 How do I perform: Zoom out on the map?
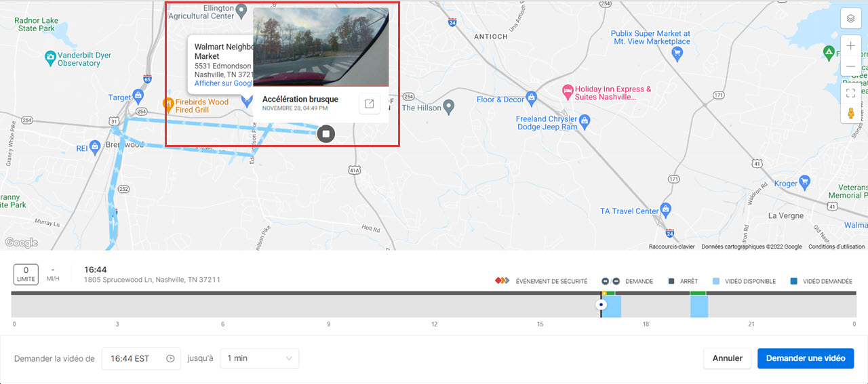click(851, 66)
